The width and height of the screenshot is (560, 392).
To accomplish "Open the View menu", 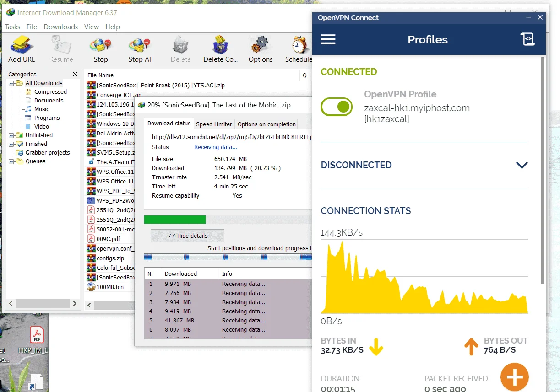I will tap(92, 27).
